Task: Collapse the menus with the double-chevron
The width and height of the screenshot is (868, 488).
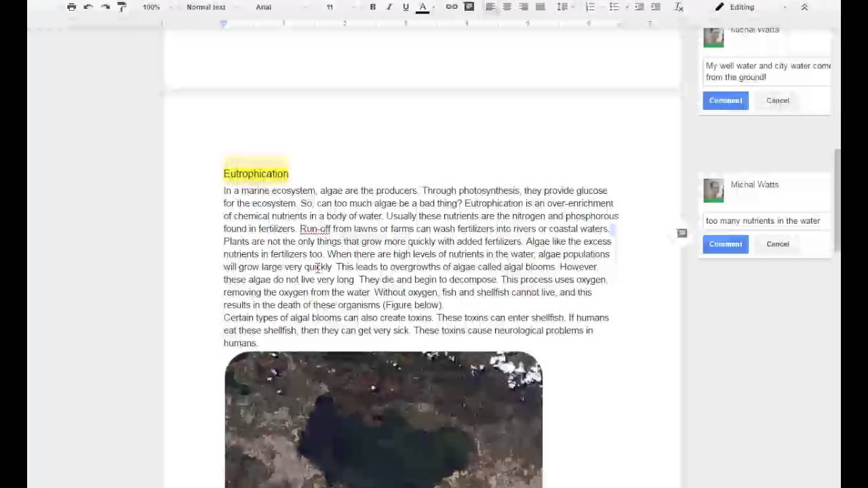Action: 804,7
